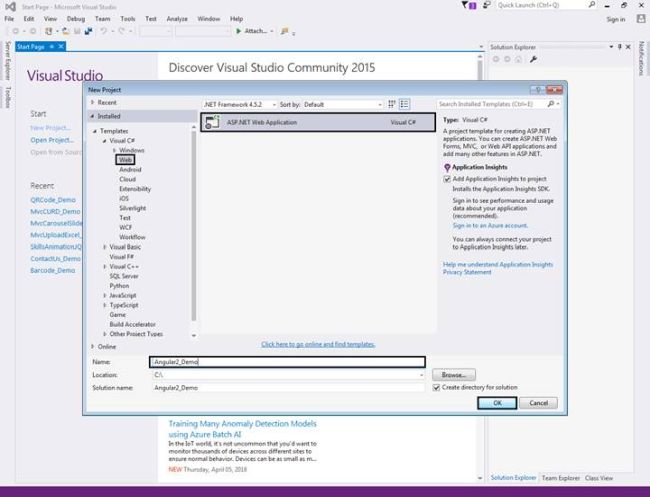
Task: Open the notifications flag icon in title bar
Action: [469, 5]
